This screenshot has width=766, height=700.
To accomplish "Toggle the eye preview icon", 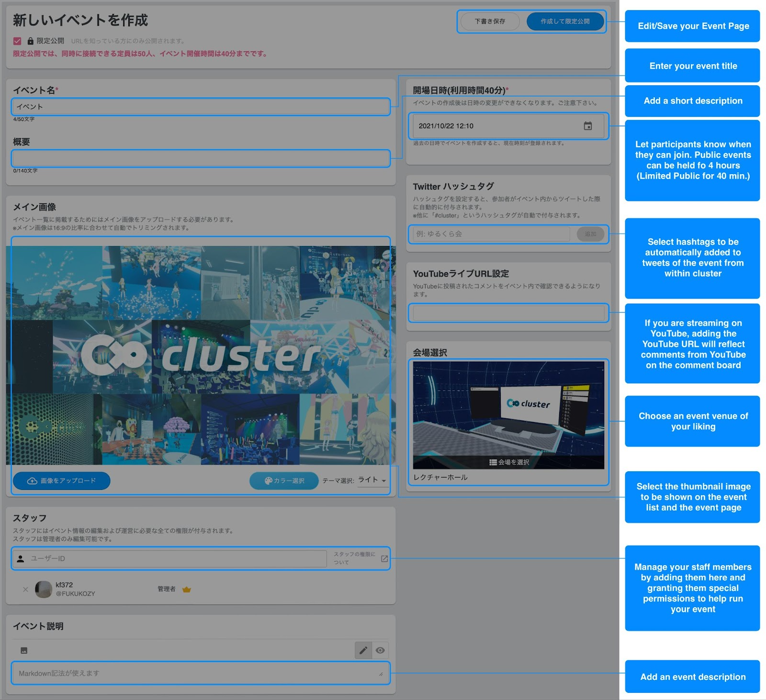I will click(380, 650).
